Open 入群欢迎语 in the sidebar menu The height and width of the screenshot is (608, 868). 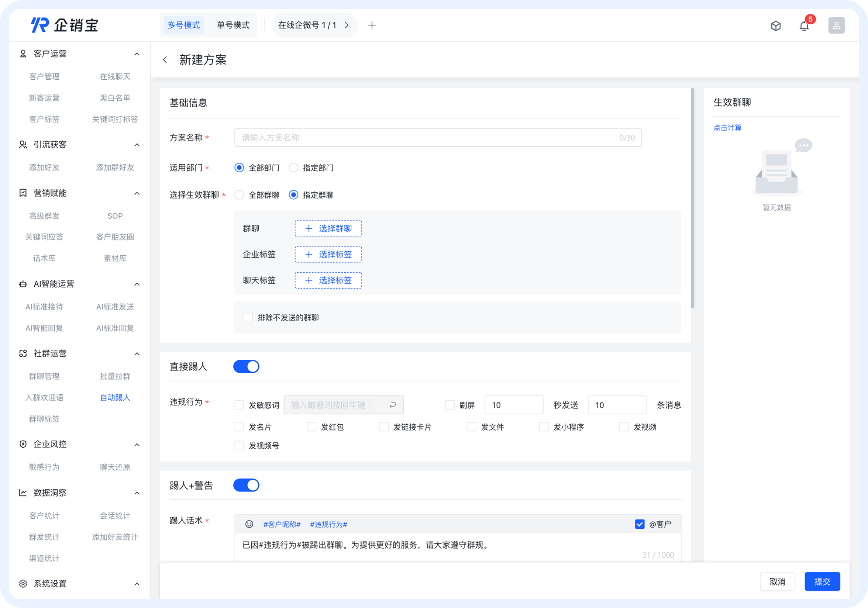pos(44,397)
